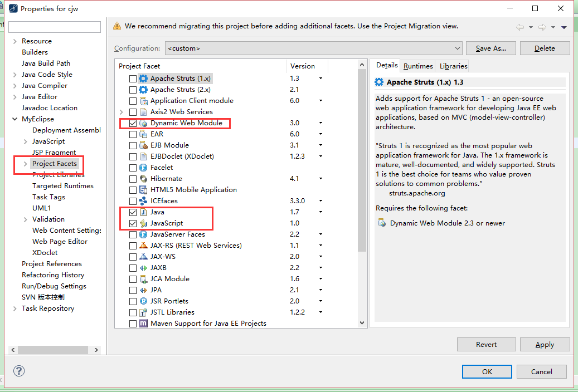
Task: Click the ICEfaces facet icon
Action: [143, 201]
